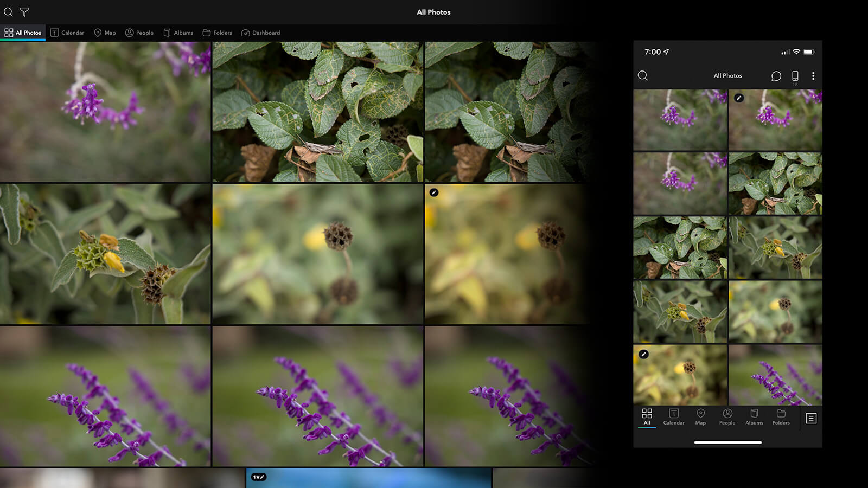
Task: Open the filter funnel icon
Action: [24, 12]
